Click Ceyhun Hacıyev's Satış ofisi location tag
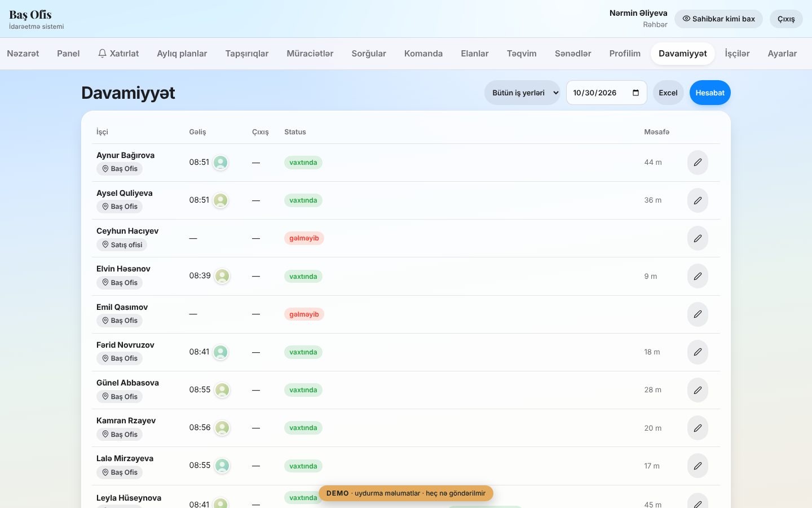Image resolution: width=812 pixels, height=508 pixels. coord(122,245)
